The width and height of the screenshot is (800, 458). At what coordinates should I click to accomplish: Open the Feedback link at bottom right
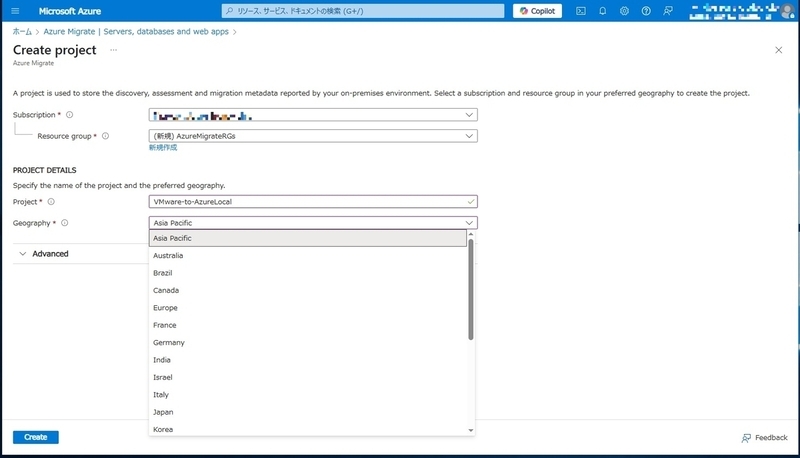[764, 438]
